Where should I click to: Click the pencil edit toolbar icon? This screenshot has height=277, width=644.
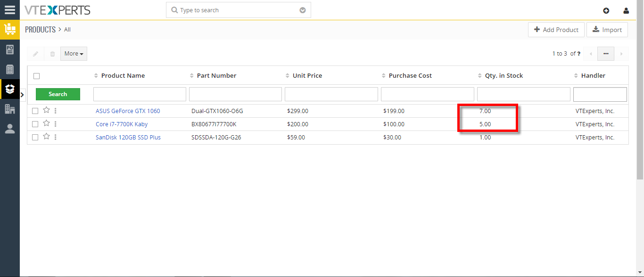tap(35, 54)
